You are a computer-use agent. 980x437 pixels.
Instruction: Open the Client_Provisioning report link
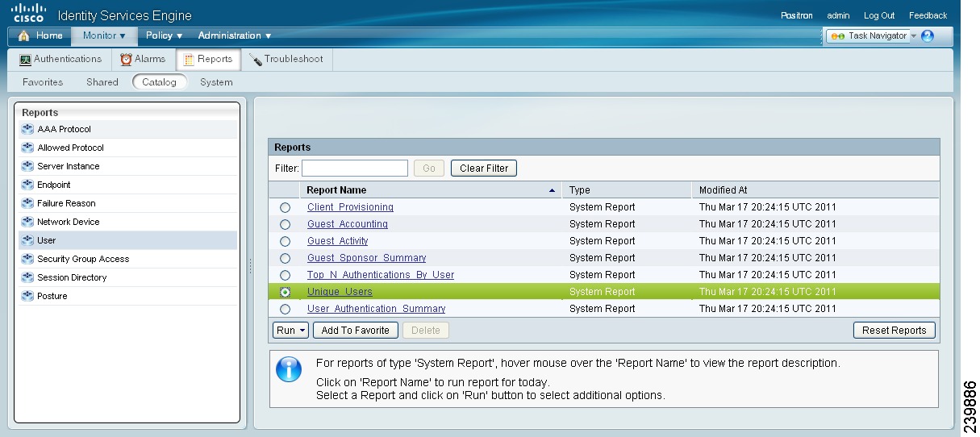(350, 207)
